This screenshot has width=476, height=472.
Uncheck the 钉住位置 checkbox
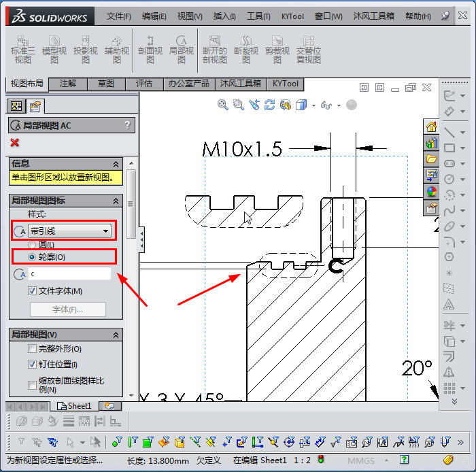click(33, 365)
